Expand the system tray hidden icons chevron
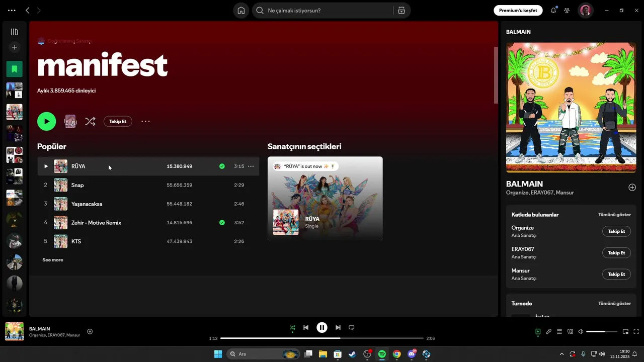644x362 pixels. (x=562, y=354)
